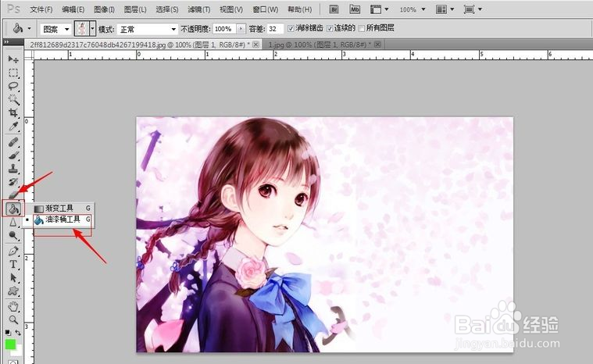This screenshot has width=593, height=364.
Task: Open the opacity slider arrow
Action: click(241, 29)
